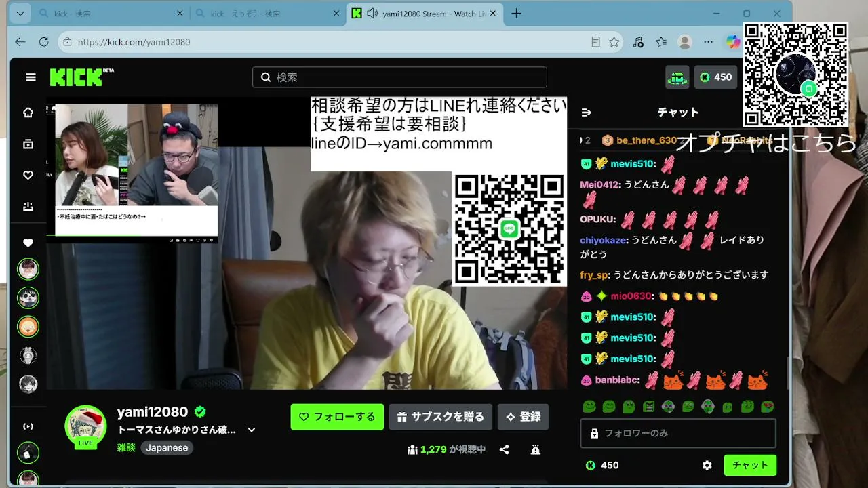The height and width of the screenshot is (488, 868).
Task: Open the browser profile avatar
Action: click(x=685, y=42)
